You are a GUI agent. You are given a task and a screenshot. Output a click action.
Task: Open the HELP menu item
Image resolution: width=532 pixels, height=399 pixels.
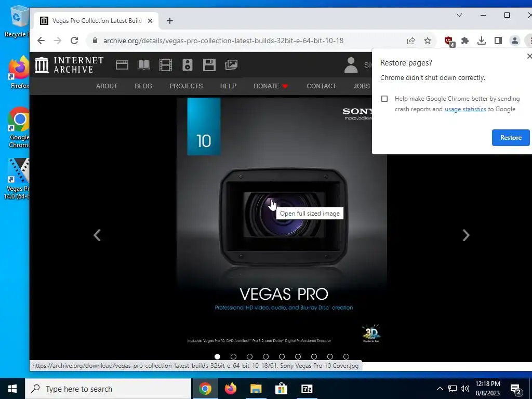pyautogui.click(x=228, y=86)
